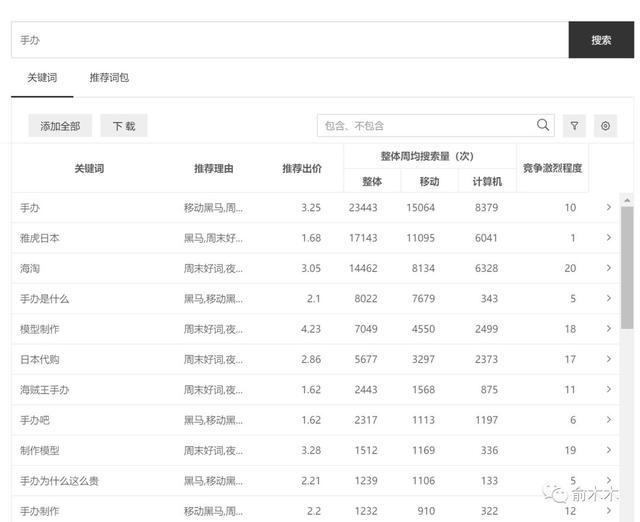Click the magnifier icon in filter box
The image size is (640, 522).
pos(543,125)
